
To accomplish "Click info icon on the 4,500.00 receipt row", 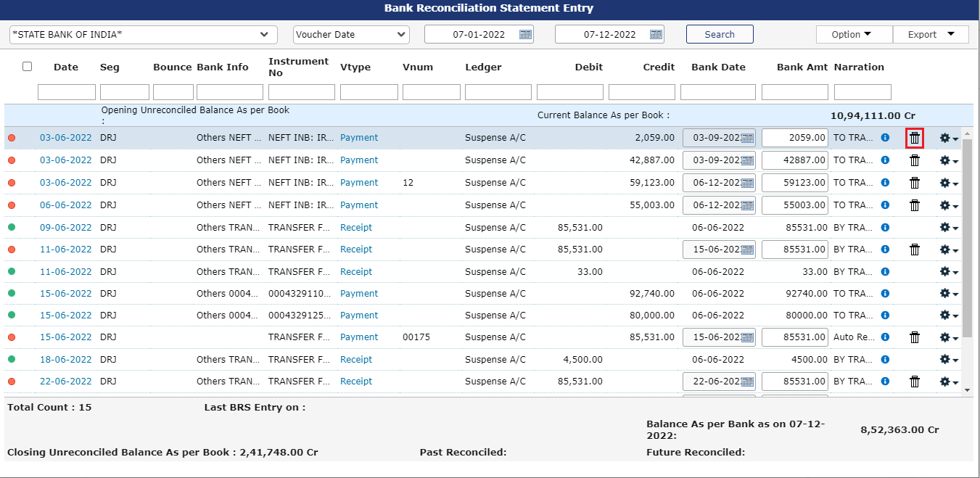I will click(885, 360).
